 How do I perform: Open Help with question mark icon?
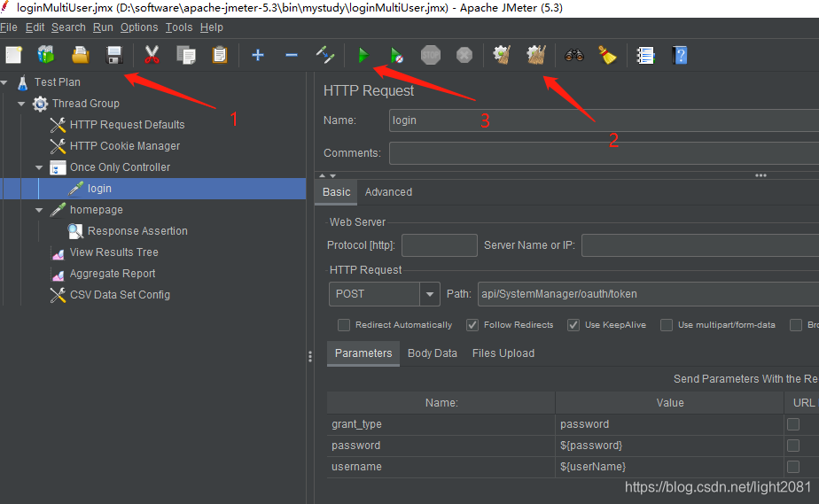[x=680, y=55]
